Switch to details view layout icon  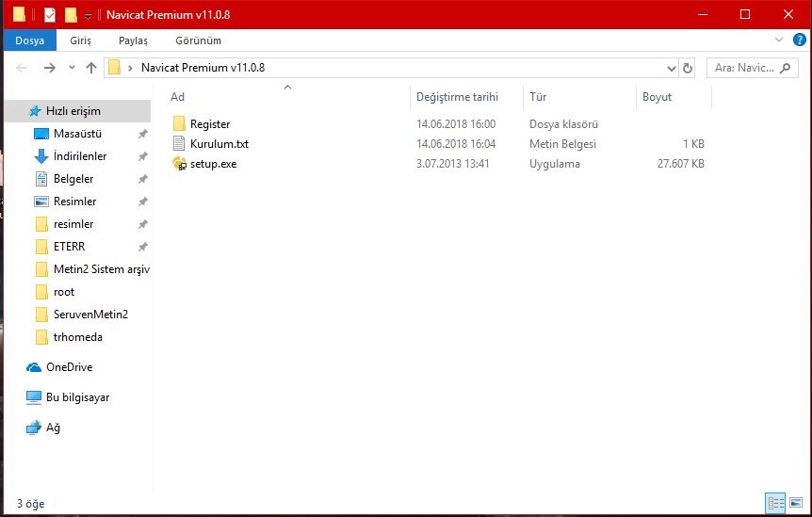click(x=775, y=503)
